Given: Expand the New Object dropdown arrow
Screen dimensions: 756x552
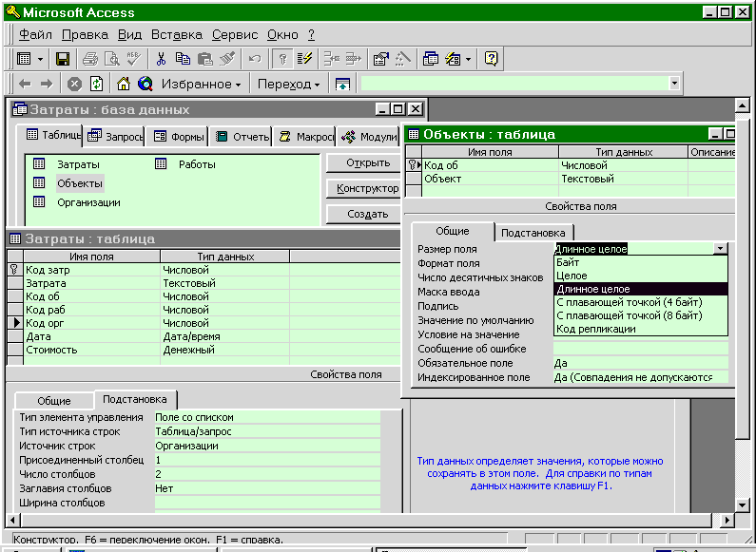Looking at the screenshot, I should coord(468,59).
